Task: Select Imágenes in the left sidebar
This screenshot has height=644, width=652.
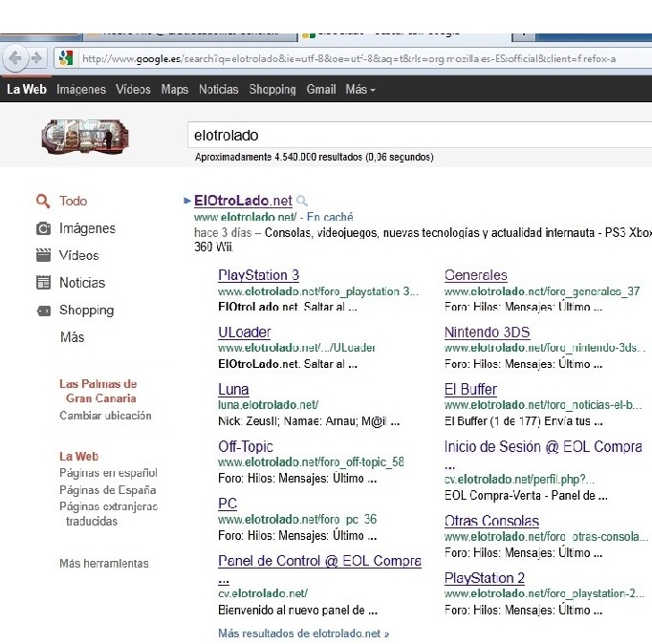Action: (87, 228)
